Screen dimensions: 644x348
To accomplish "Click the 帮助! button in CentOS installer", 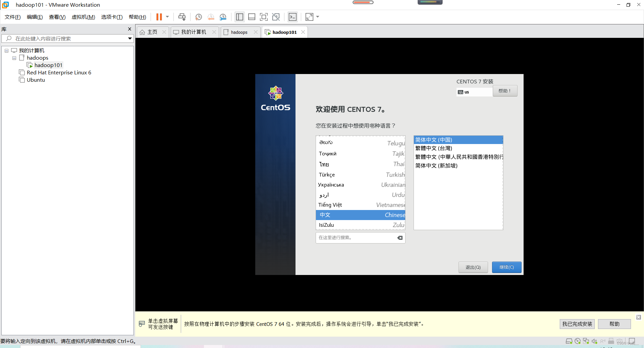I will (505, 91).
